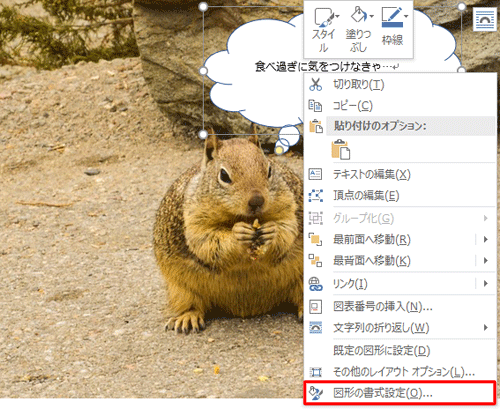Click the paste option clipboard button
This screenshot has height=409, width=500.
[x=341, y=149]
